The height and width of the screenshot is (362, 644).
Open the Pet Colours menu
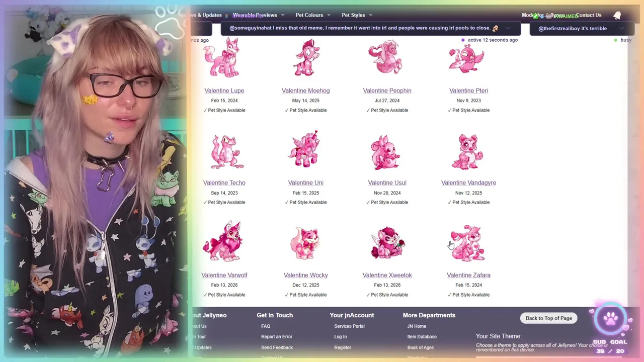[309, 15]
